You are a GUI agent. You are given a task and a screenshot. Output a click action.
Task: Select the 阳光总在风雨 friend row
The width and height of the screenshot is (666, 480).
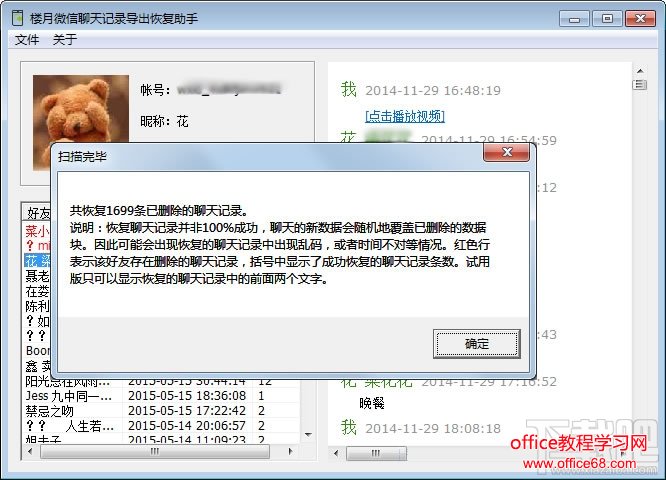[161, 382]
